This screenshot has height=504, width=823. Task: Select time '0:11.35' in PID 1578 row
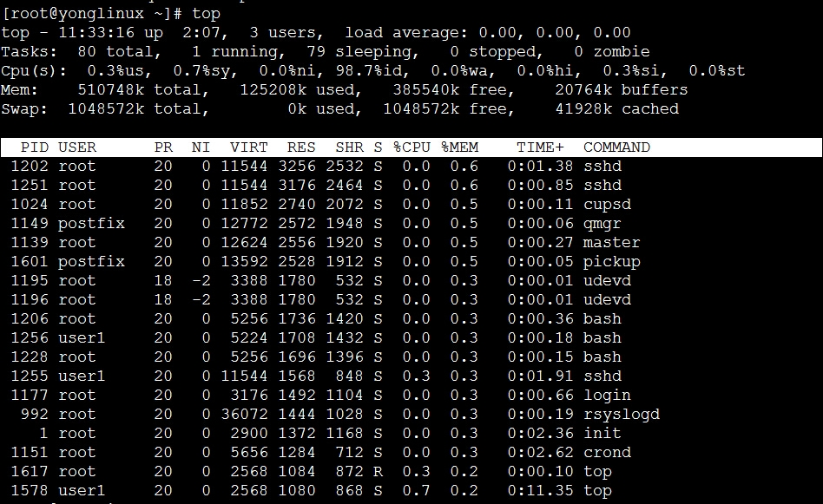541,491
